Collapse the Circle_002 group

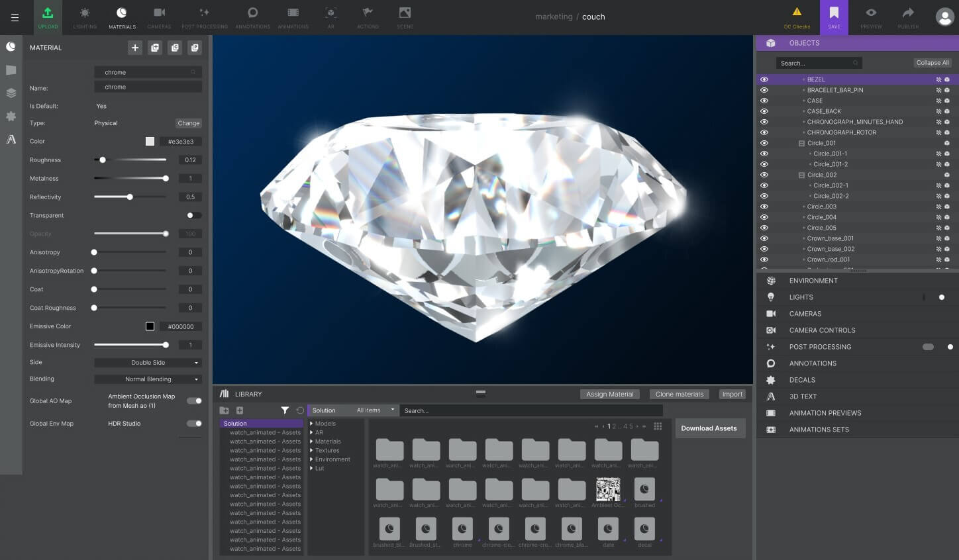pos(801,175)
